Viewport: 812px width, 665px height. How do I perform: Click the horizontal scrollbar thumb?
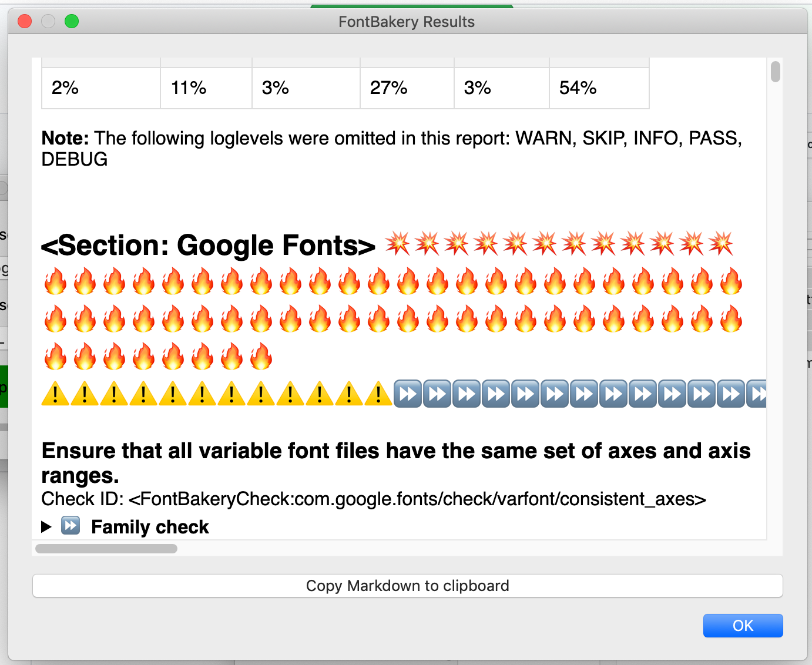point(106,548)
